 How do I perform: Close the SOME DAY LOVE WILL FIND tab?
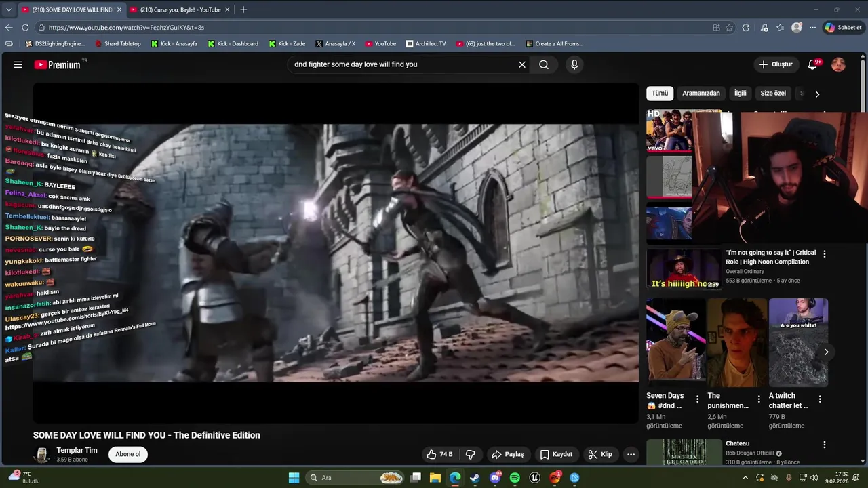click(119, 9)
